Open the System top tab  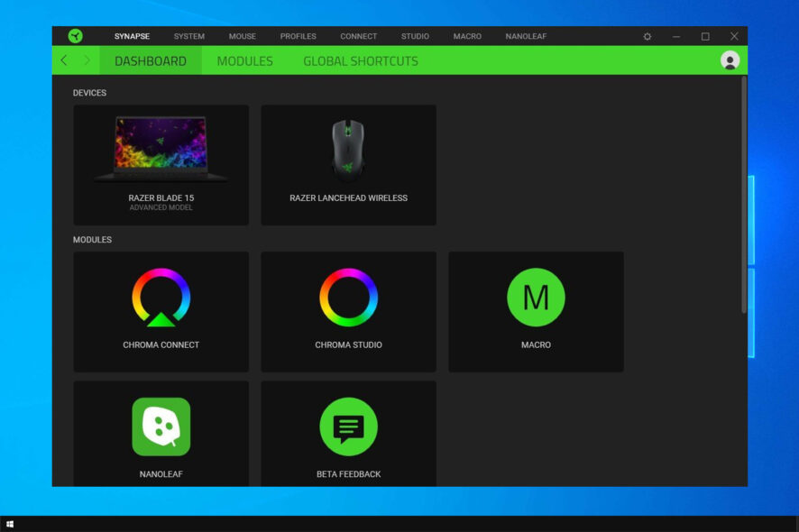coord(189,37)
